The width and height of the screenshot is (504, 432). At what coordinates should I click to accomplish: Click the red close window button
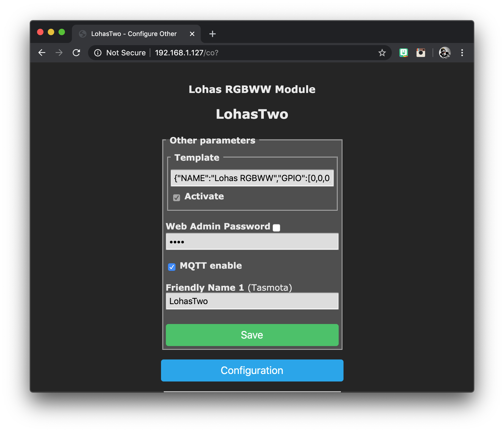40,32
